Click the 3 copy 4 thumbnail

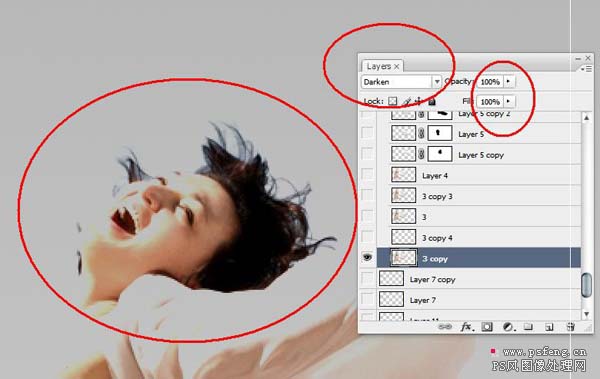coord(403,237)
